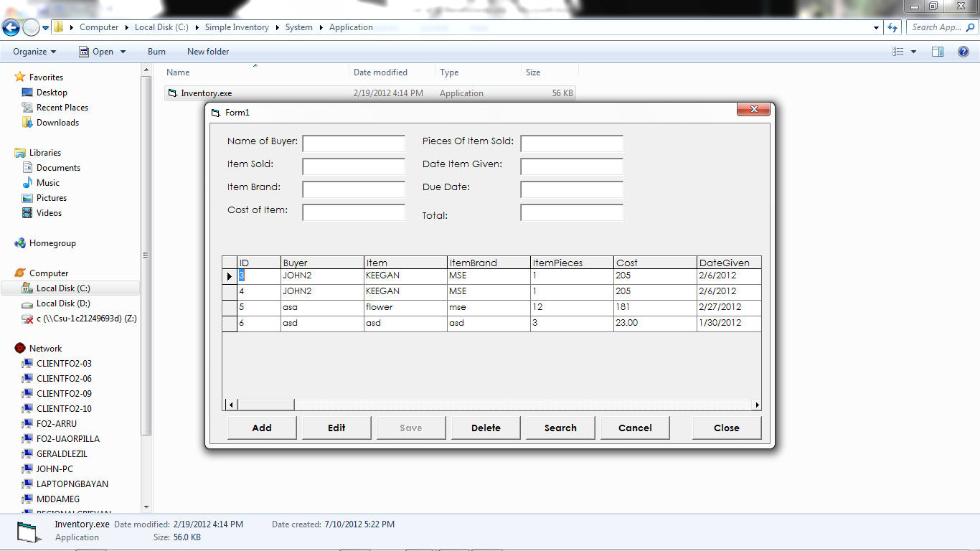980x551 pixels.
Task: Click New folder in the toolbar
Action: tap(208, 52)
